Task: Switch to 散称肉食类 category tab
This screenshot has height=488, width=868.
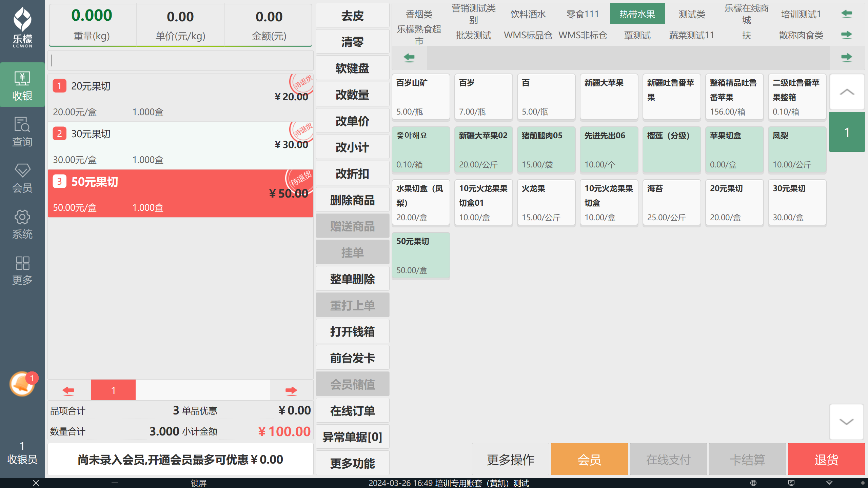Action: tap(801, 35)
